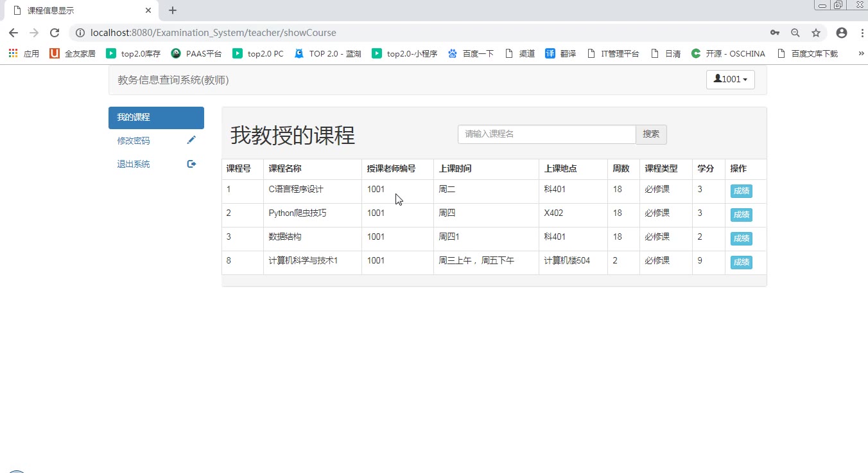Screen dimensions: 868x473
Task: Expand the hidden bookmarks overflow chevron
Action: 861,54
